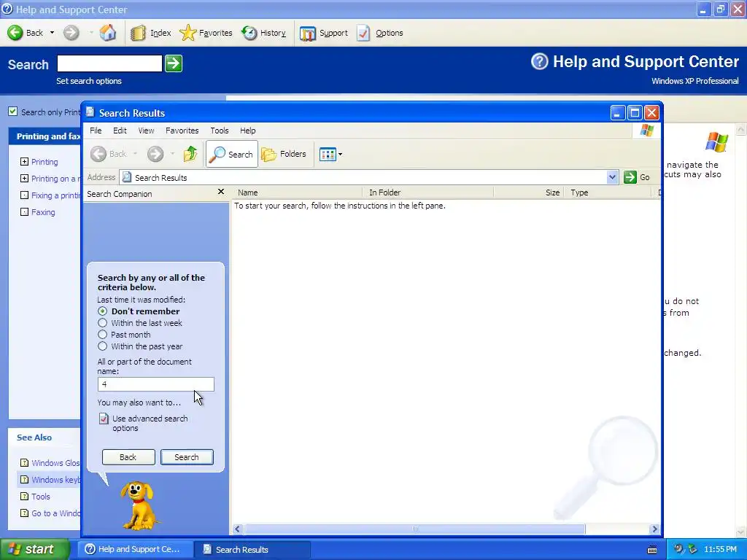Click the animated search dog Rover
The width and height of the screenshot is (747, 560).
point(139,505)
